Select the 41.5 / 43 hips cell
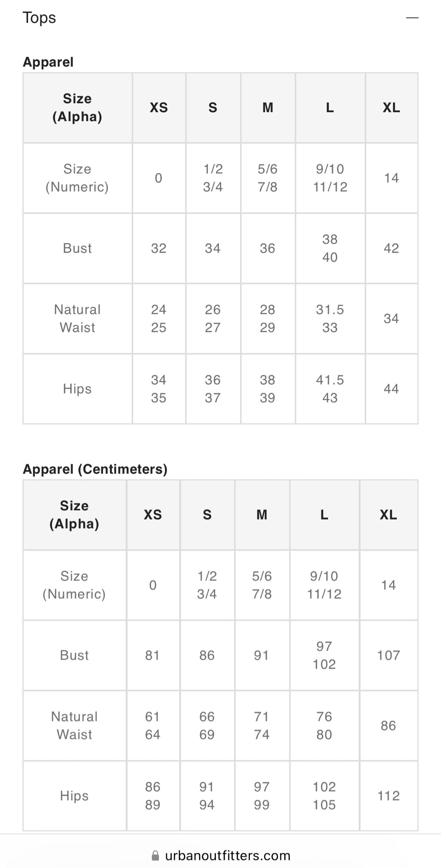Viewport: 441px width, 868px height. point(330,389)
